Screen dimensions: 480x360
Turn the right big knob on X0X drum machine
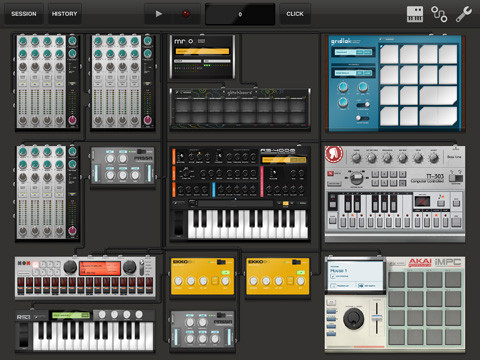coord(129,267)
